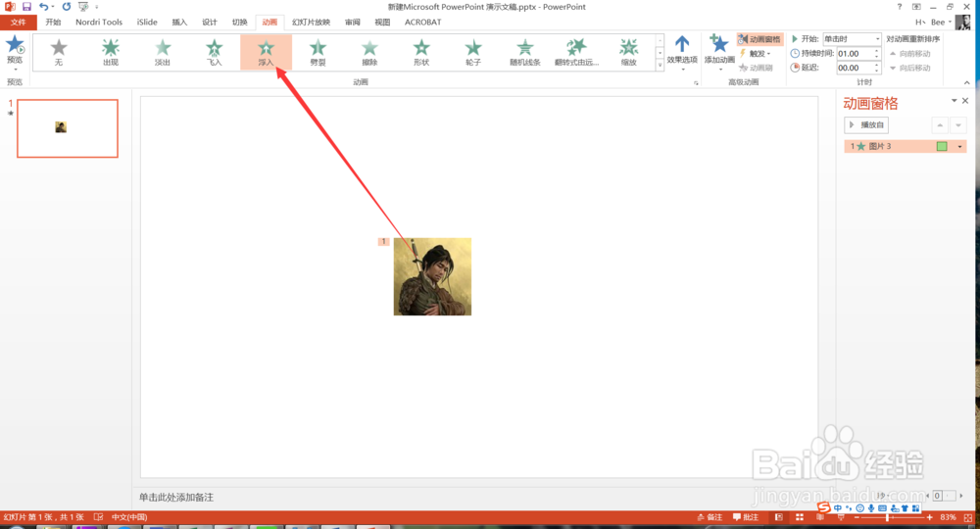This screenshot has width=980, height=529.
Task: Select the 随机线条 (Random Bars) animation
Action: pyautogui.click(x=525, y=52)
